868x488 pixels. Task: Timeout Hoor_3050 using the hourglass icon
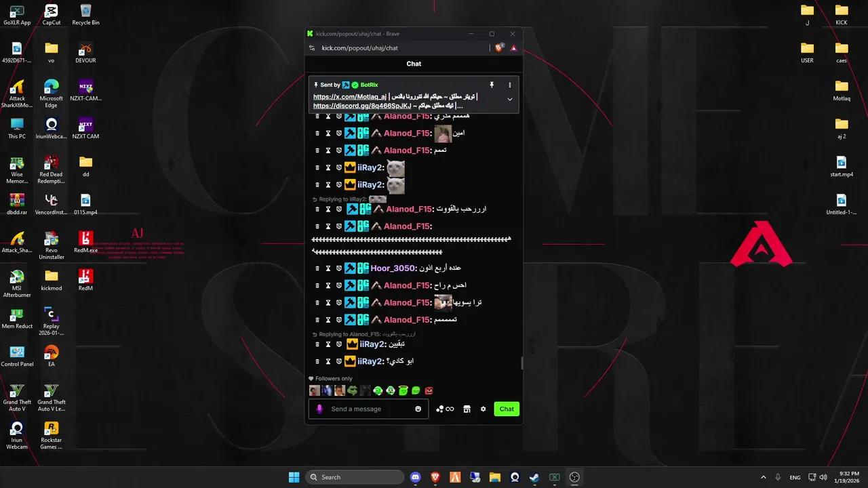[328, 268]
